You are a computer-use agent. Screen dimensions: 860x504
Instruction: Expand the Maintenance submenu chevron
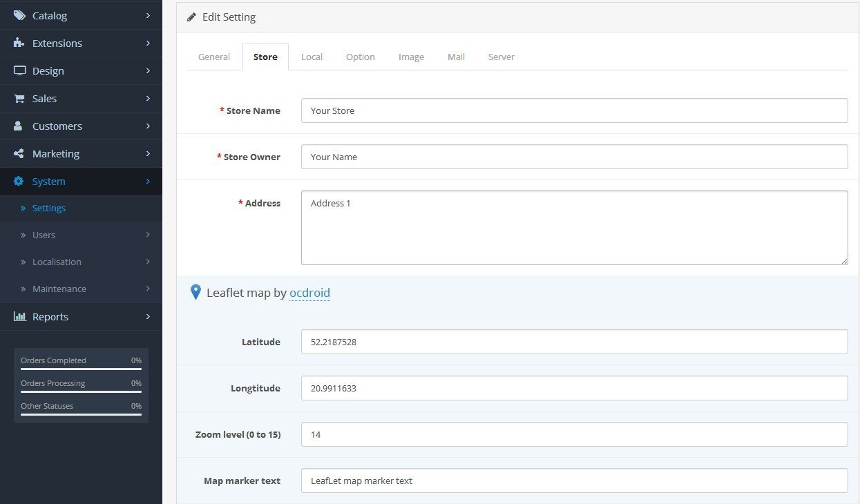tap(148, 289)
